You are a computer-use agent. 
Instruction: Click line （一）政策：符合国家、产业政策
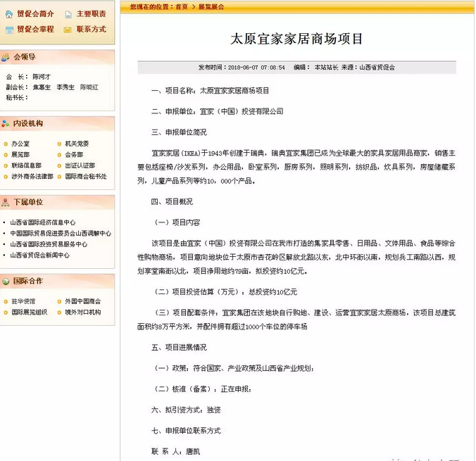[x=233, y=368]
